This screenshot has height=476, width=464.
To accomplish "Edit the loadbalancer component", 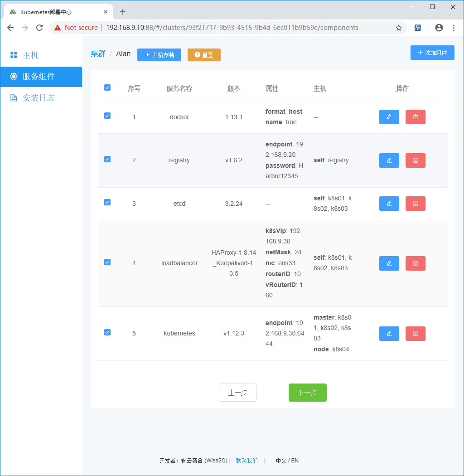I will coord(389,263).
